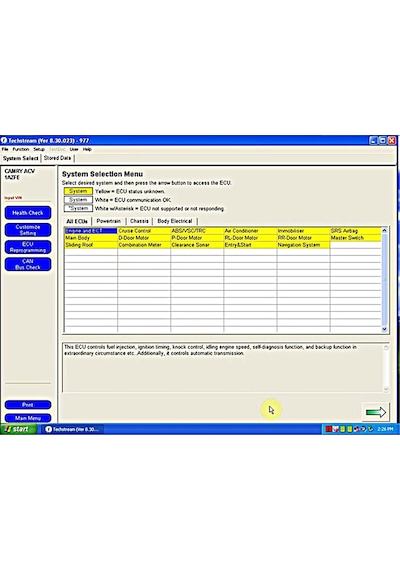Select the SRS Airbag system

click(355, 231)
